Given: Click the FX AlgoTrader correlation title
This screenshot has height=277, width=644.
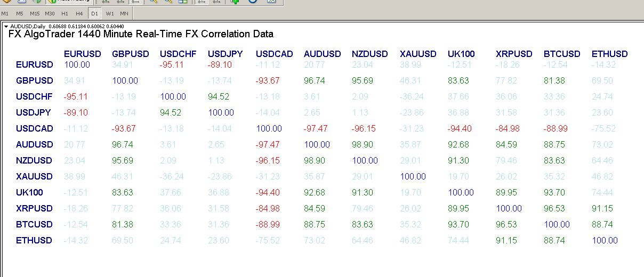Looking at the screenshot, I should [141, 34].
